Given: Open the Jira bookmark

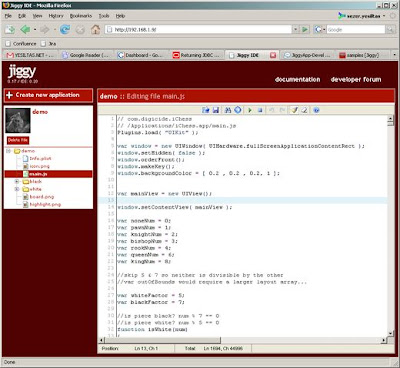Looking at the screenshot, I should 48,44.
